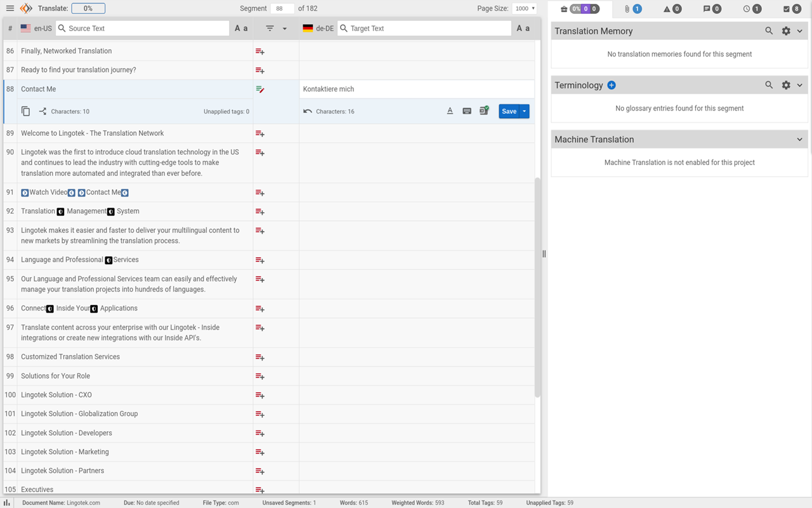812x508 pixels.
Task: Click status icon for segment 104
Action: (260, 472)
